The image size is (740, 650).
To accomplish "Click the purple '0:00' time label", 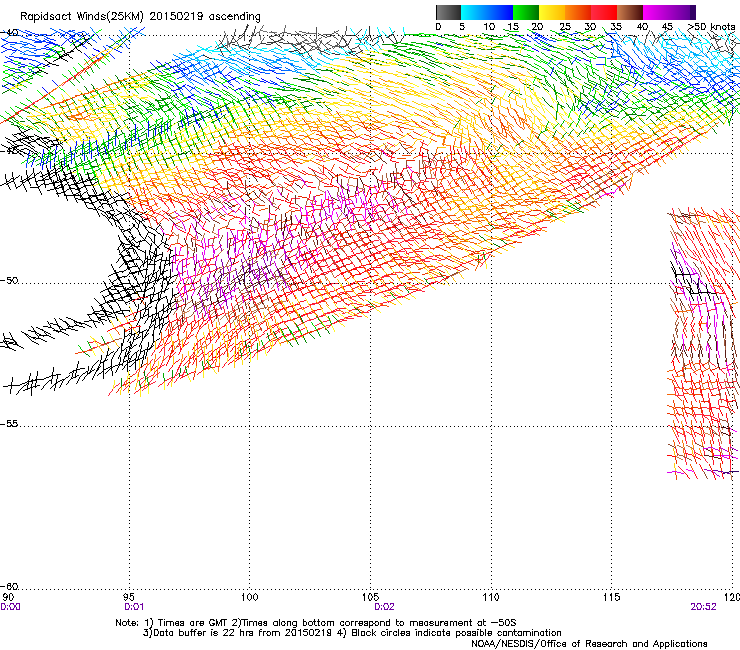I will [10, 607].
